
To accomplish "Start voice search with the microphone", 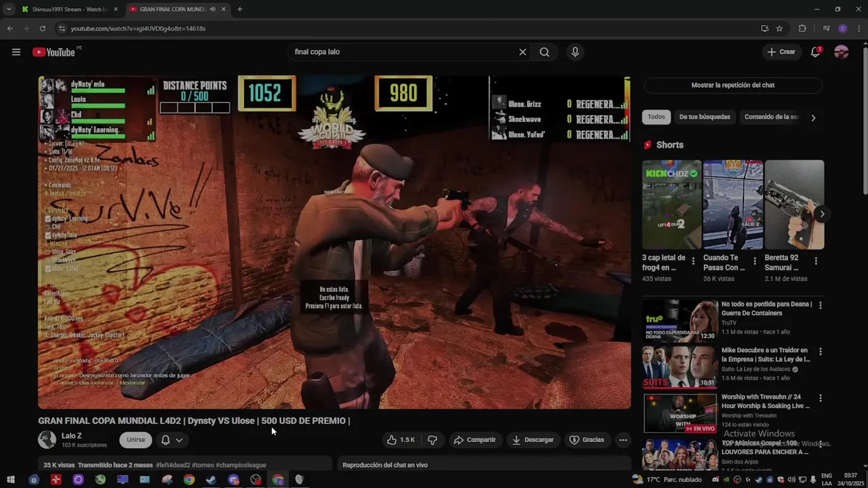I will (575, 52).
